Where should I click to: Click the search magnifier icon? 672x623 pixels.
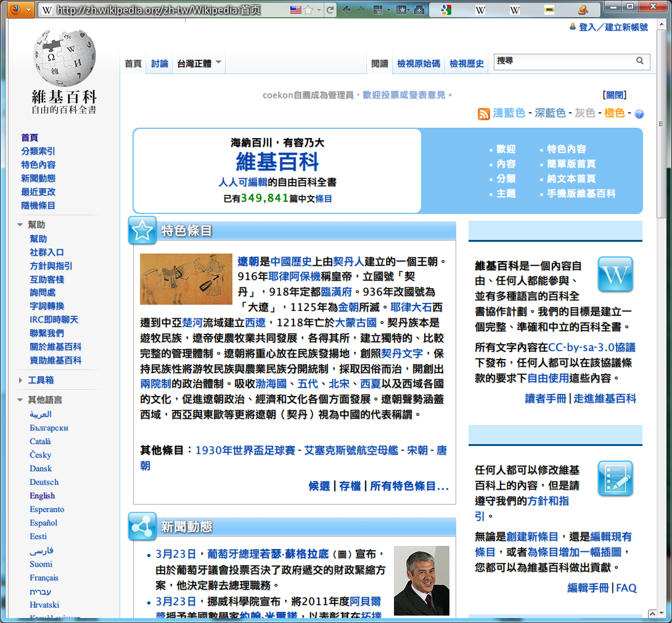coord(640,61)
